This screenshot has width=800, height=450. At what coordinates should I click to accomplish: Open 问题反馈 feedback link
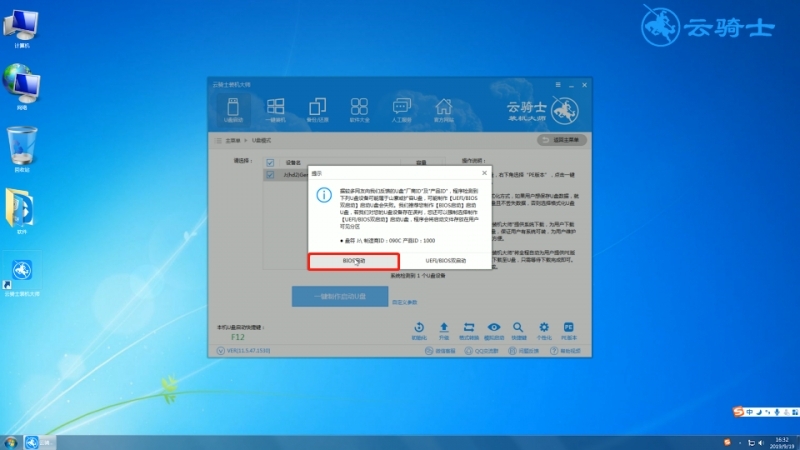tap(523, 351)
